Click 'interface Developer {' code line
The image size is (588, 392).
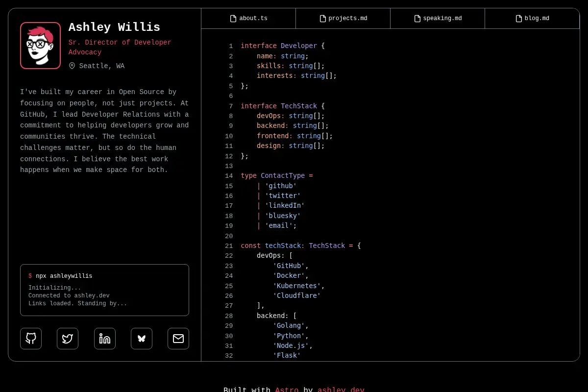[283, 46]
